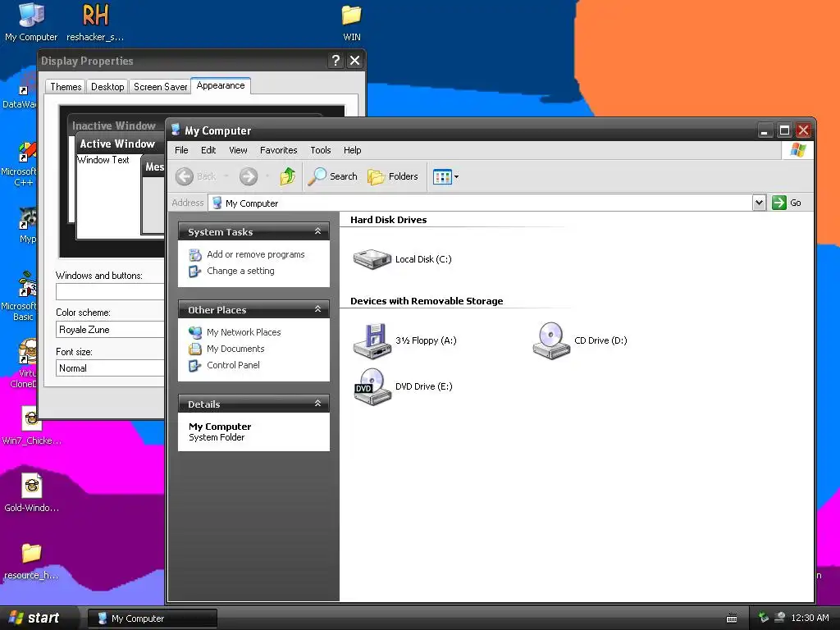Click the My Network Places globe icon

(x=195, y=332)
